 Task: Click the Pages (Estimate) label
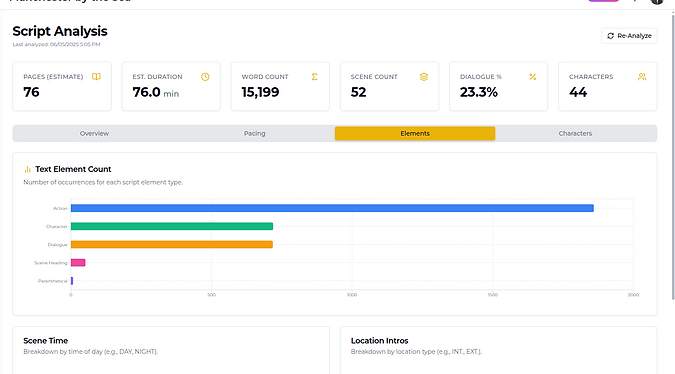53,77
